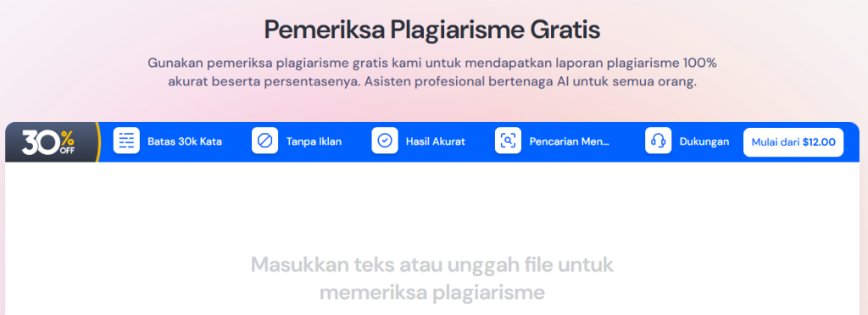
Task: Click the Batas 30k Kata lines icon
Action: pyautogui.click(x=127, y=141)
